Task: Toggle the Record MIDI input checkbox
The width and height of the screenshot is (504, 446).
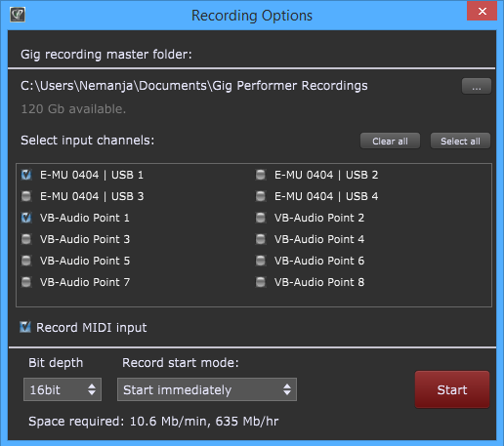Action: point(25,327)
